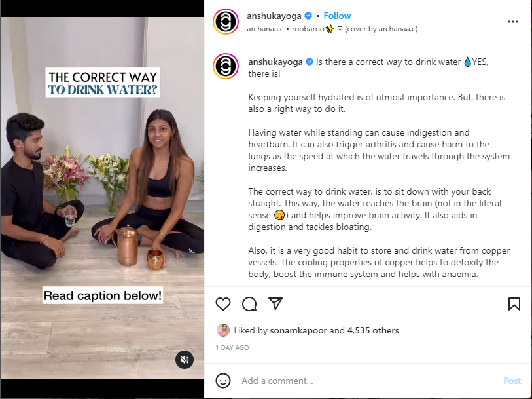Click the video to pause playback
The image size is (532, 399).
click(x=102, y=197)
